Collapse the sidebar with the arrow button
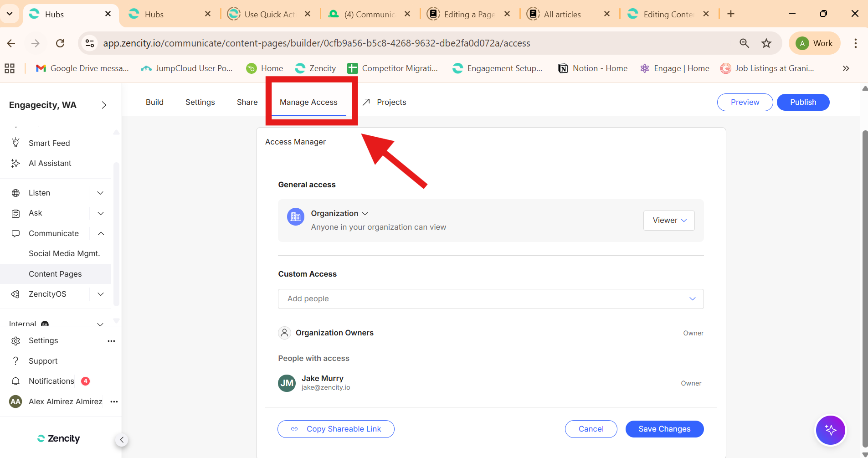 click(122, 440)
